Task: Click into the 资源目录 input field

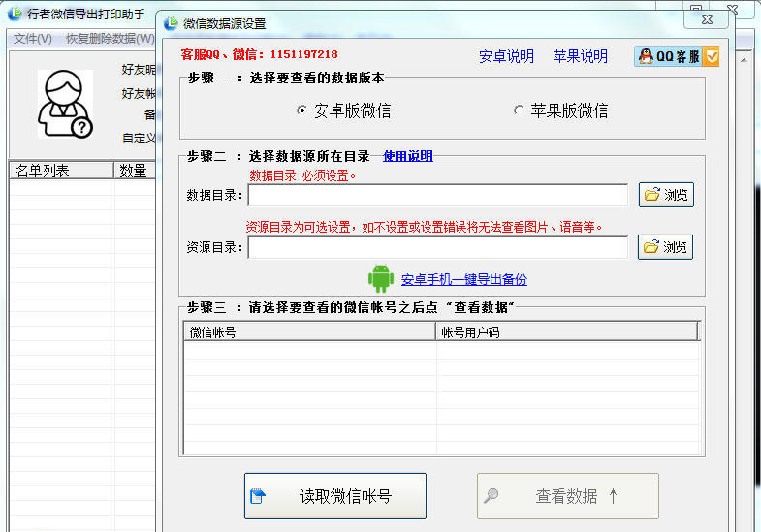Action: coord(438,247)
